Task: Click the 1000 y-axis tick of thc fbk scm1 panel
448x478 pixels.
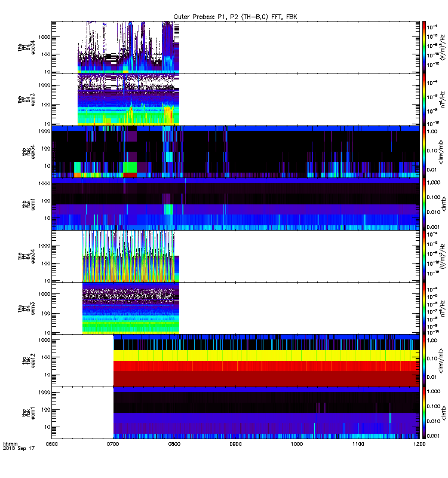Action: coord(44,393)
